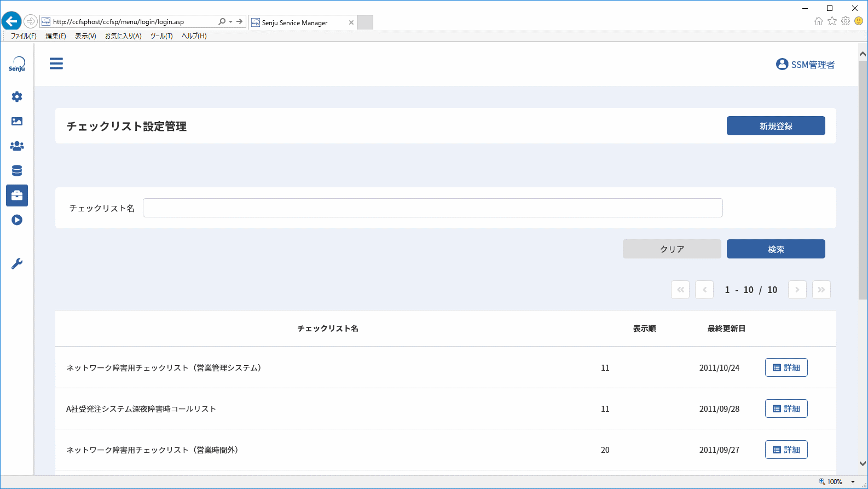The width and height of the screenshot is (868, 489).
Task: Open the browser favorites star icon
Action: [x=832, y=21]
